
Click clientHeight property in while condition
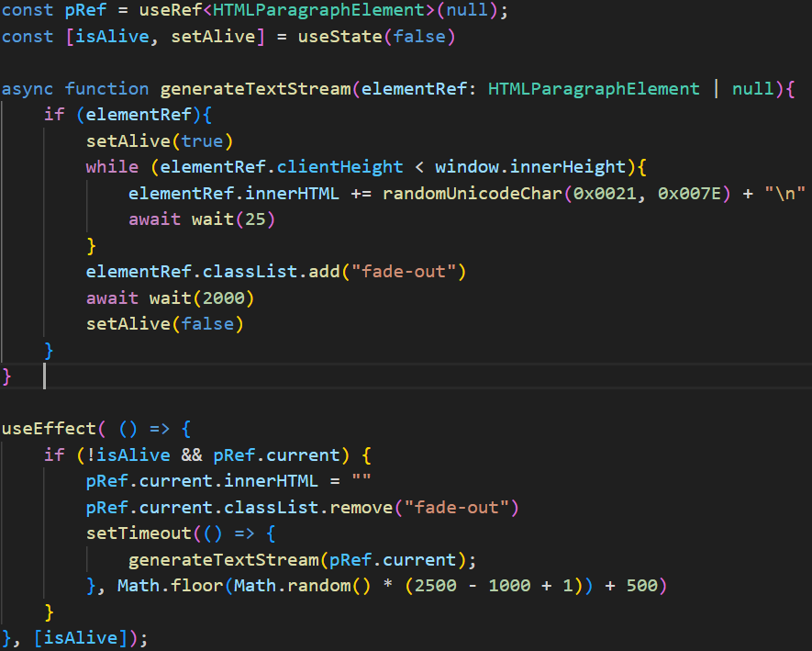[x=339, y=167]
